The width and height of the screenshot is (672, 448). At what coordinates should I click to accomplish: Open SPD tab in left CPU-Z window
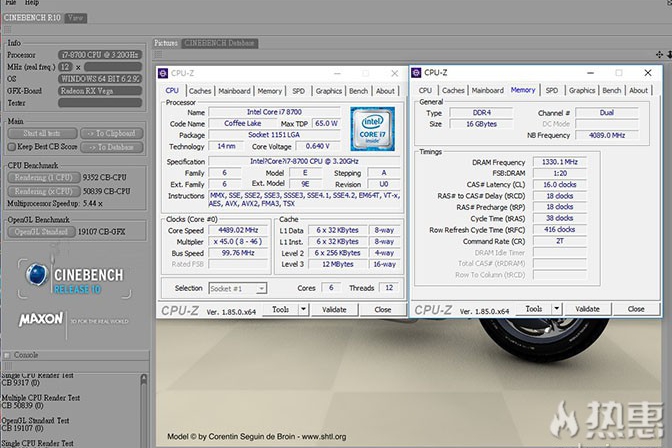point(298,91)
